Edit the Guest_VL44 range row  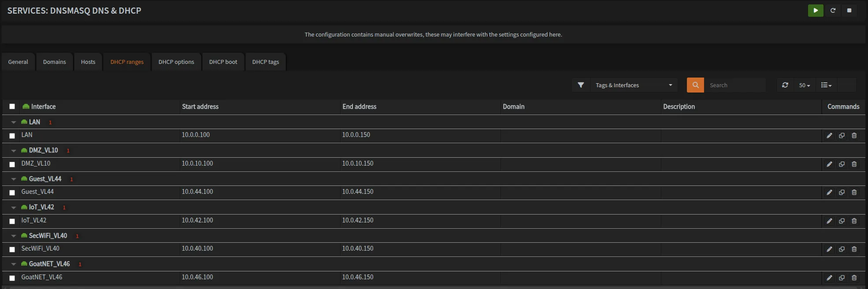click(x=829, y=193)
